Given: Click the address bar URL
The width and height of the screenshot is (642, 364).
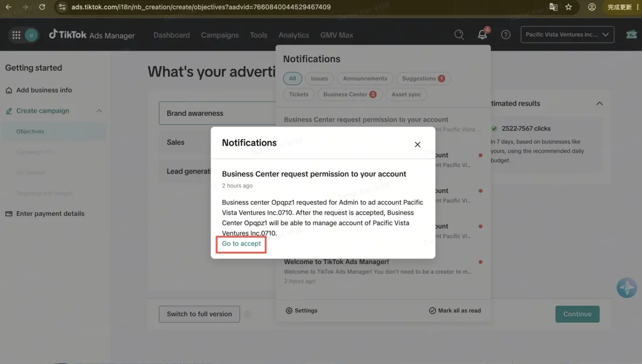Looking at the screenshot, I should point(201,7).
